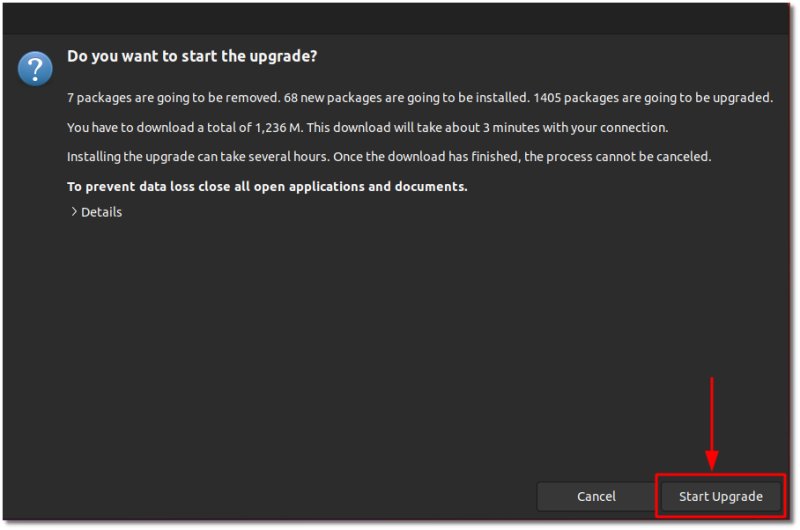Click the "Once the download has finished" phrase
Viewport: 800px width, 530px height.
[427, 157]
